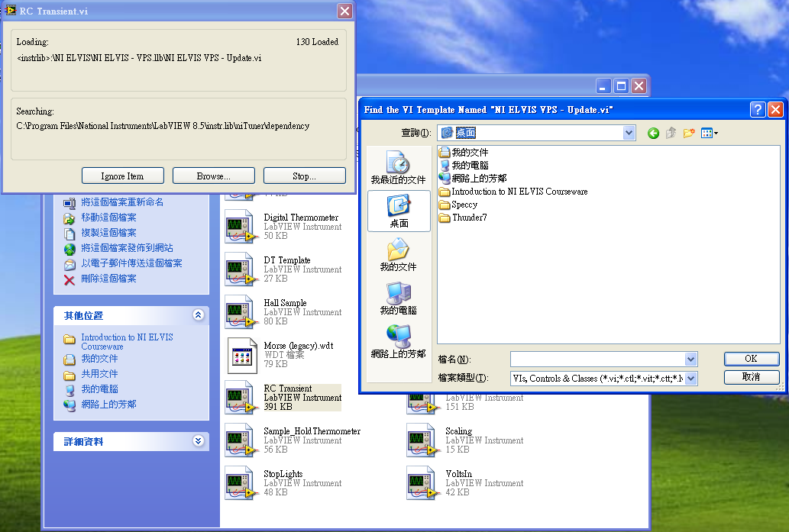This screenshot has width=789, height=532.
Task: Expand the 詳細資料 panel
Action: coord(199,440)
